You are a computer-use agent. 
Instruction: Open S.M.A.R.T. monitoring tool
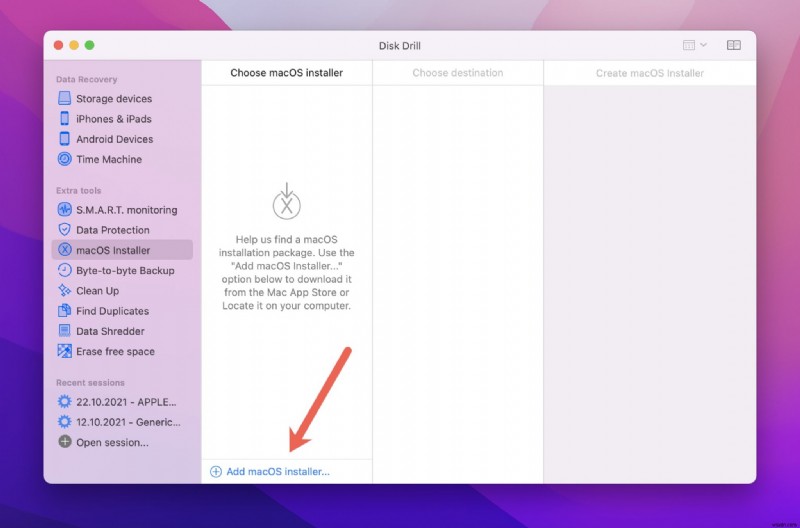pos(127,210)
